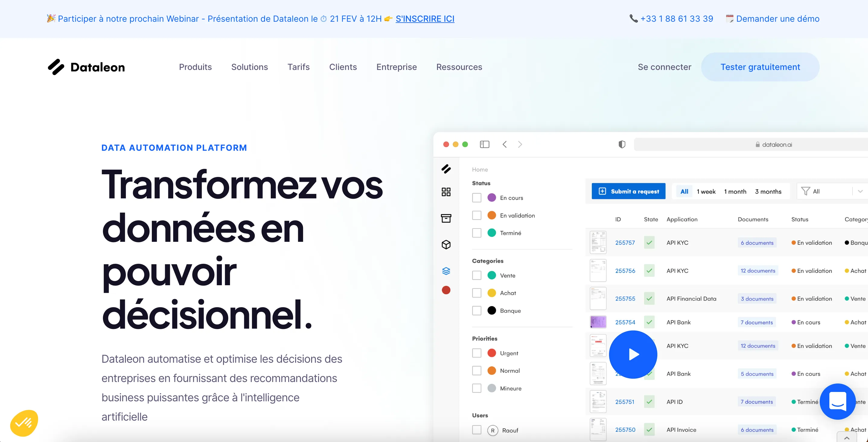Screen dimensions: 868x442
Task: Select the 1 month range tab
Action: tap(735, 191)
